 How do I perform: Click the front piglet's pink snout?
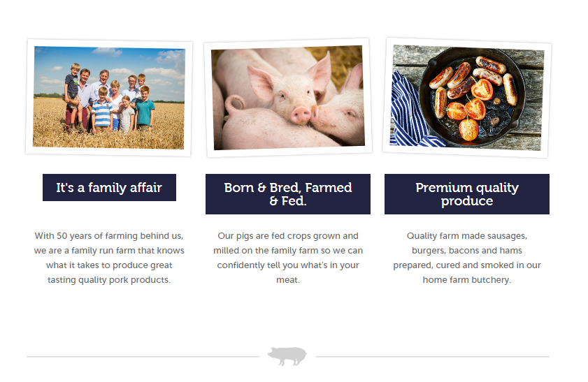pyautogui.click(x=301, y=115)
